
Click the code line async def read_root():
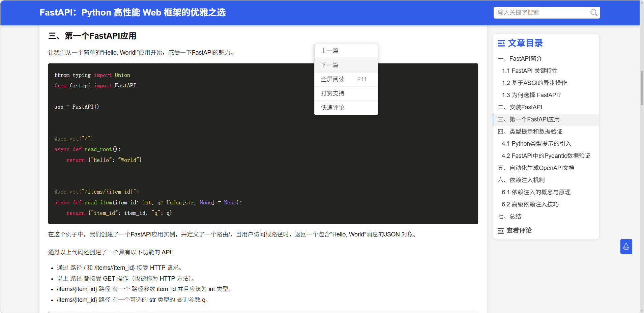[x=87, y=149]
